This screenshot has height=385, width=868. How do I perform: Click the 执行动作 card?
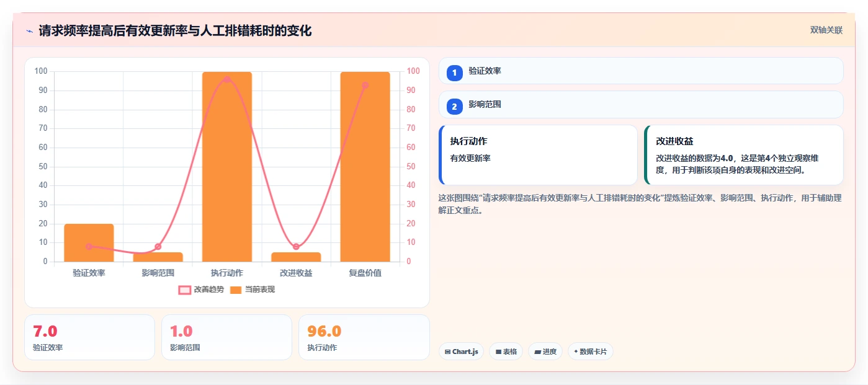click(538, 155)
